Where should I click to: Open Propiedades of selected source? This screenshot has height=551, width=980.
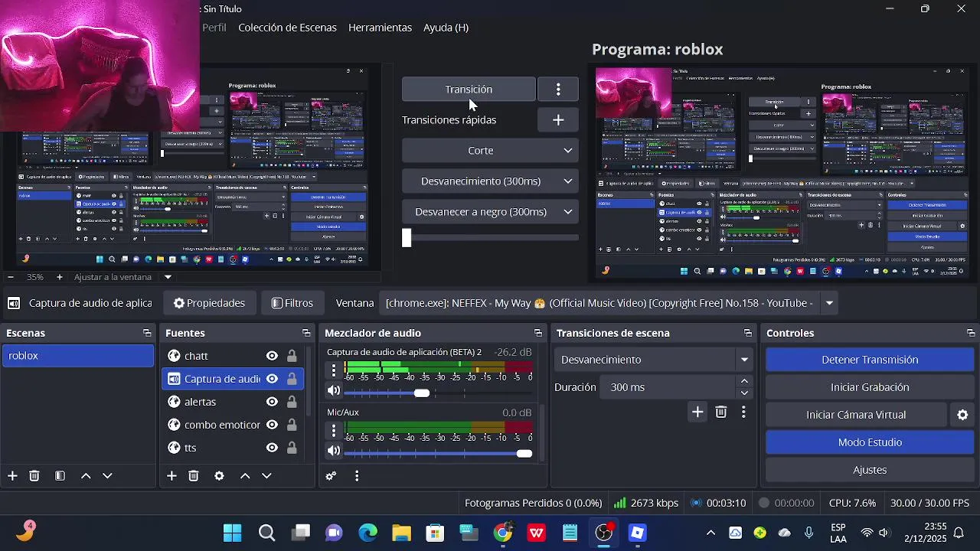pyautogui.click(x=209, y=303)
